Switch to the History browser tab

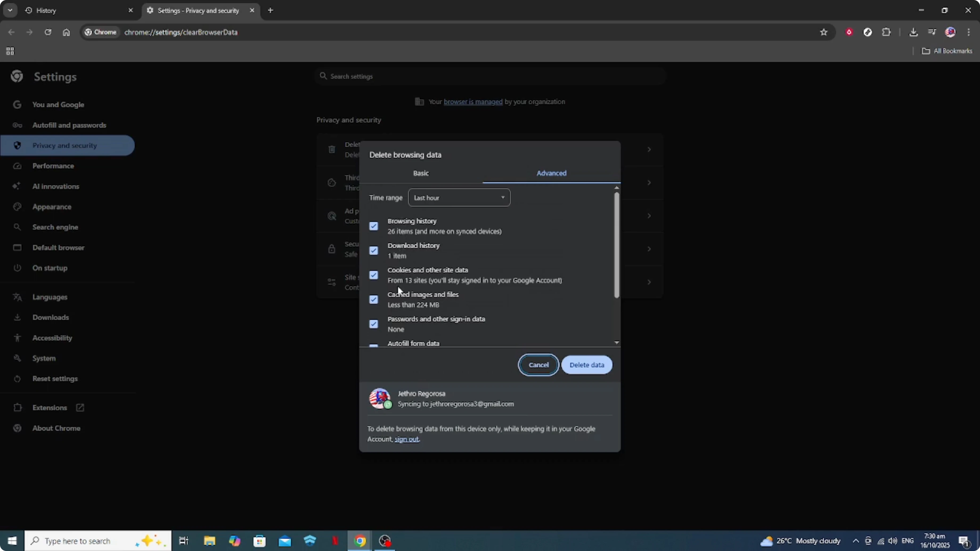76,11
